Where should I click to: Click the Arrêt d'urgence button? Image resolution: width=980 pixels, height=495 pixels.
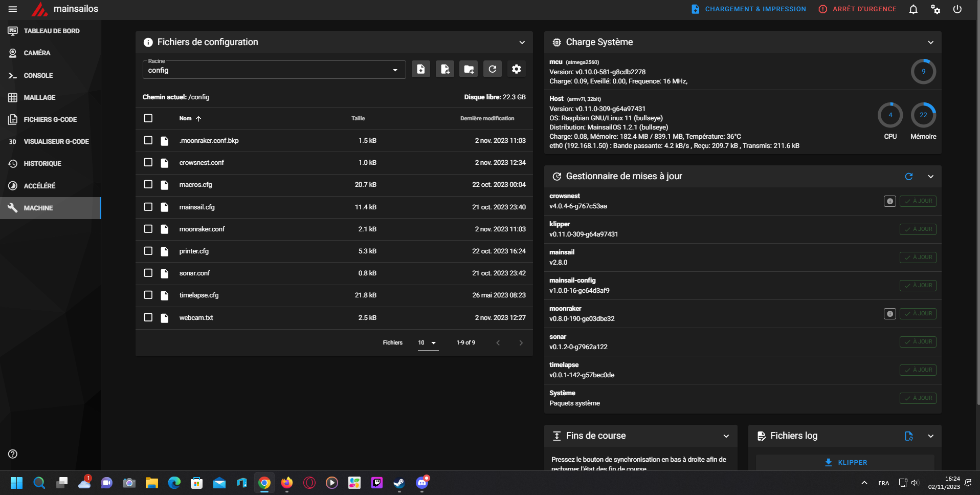pyautogui.click(x=858, y=9)
